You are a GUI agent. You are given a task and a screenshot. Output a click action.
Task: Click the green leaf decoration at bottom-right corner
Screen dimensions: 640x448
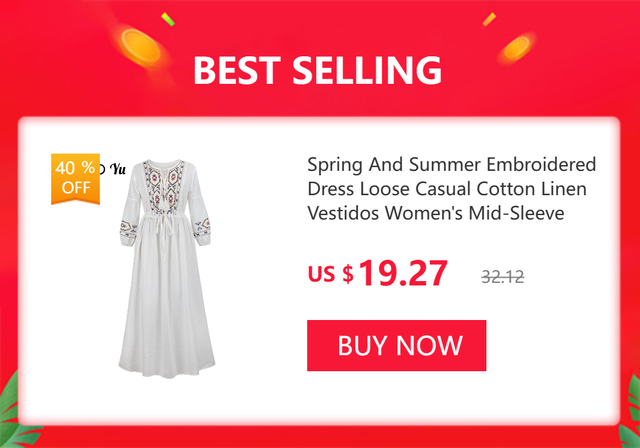point(631,412)
